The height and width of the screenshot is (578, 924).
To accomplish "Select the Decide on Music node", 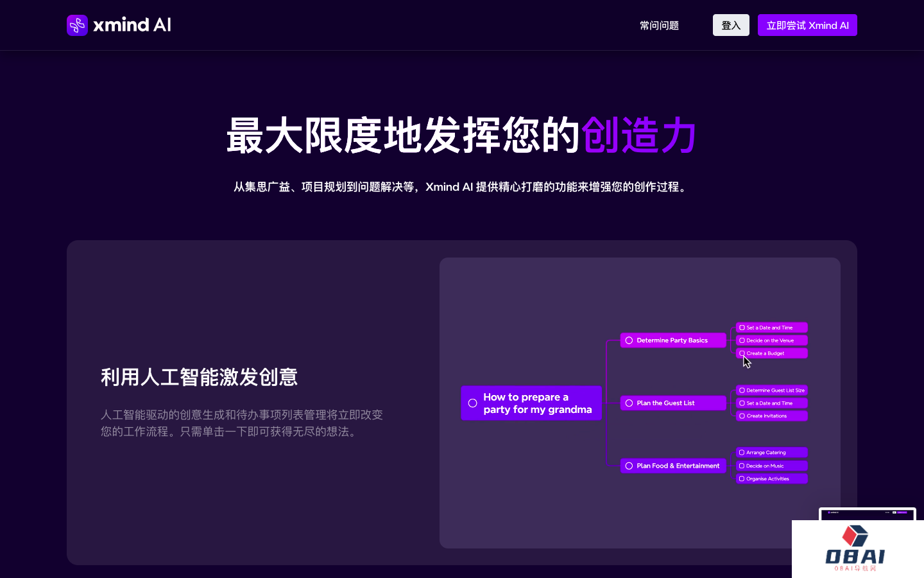I will [x=772, y=466].
